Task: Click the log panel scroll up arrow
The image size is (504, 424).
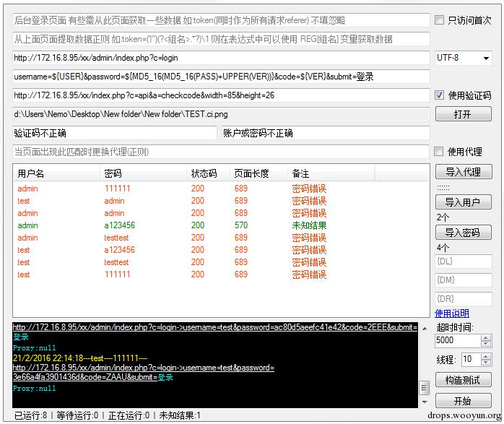Action: pyautogui.click(x=425, y=329)
